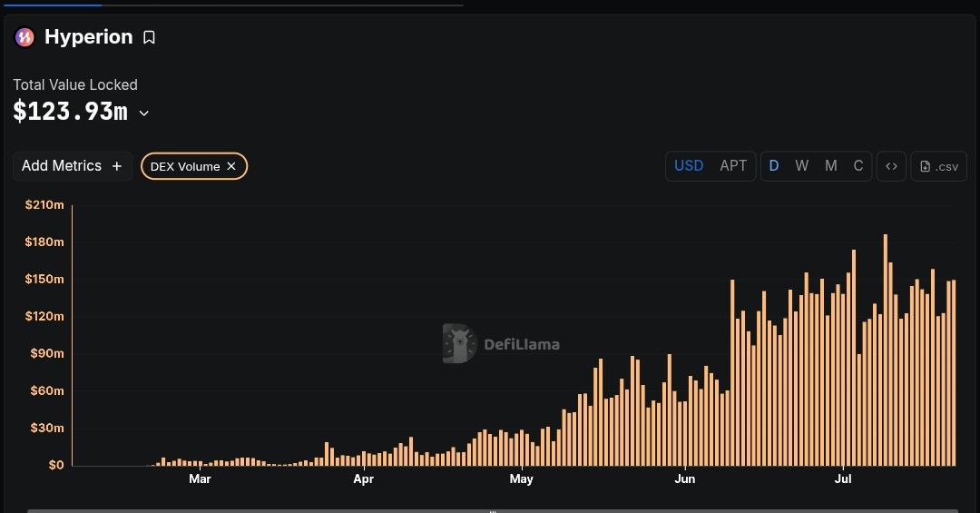Click the tallest July volume bar
This screenshot has height=513, width=980.
pos(886,350)
